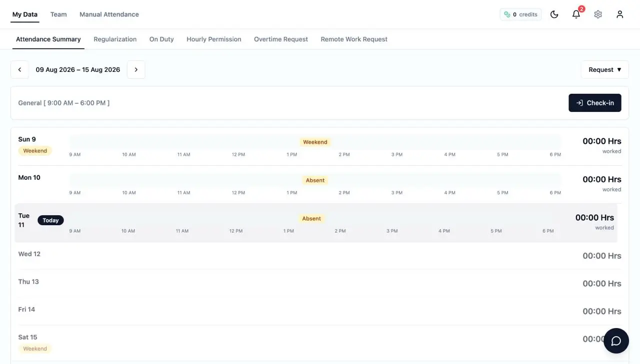The image size is (640, 364).
Task: Click the Check-in button
Action: [594, 103]
